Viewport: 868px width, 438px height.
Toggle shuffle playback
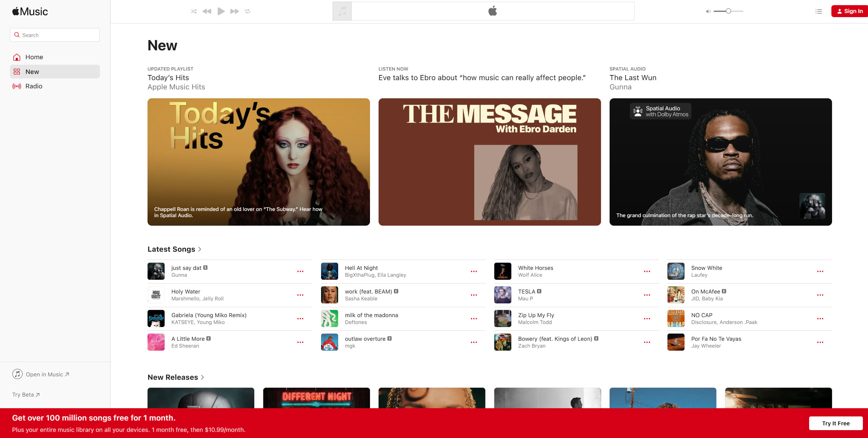click(x=194, y=11)
